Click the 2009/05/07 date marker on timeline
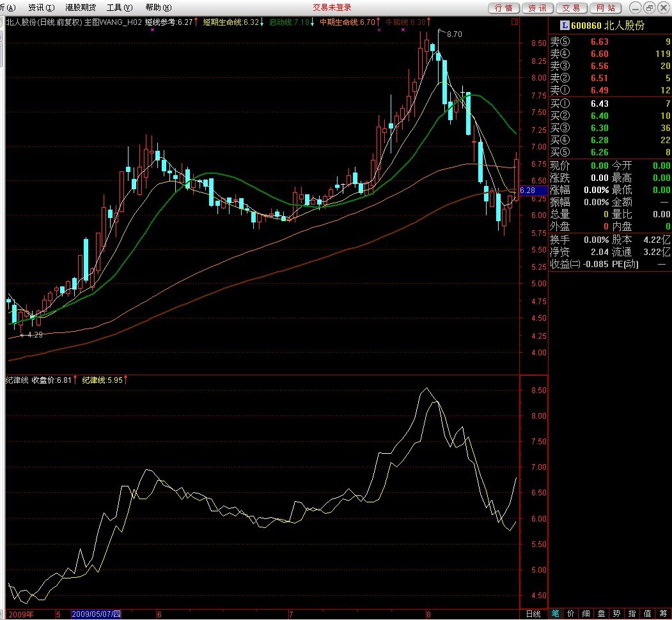Screen dimensions: 672x620 (96, 614)
